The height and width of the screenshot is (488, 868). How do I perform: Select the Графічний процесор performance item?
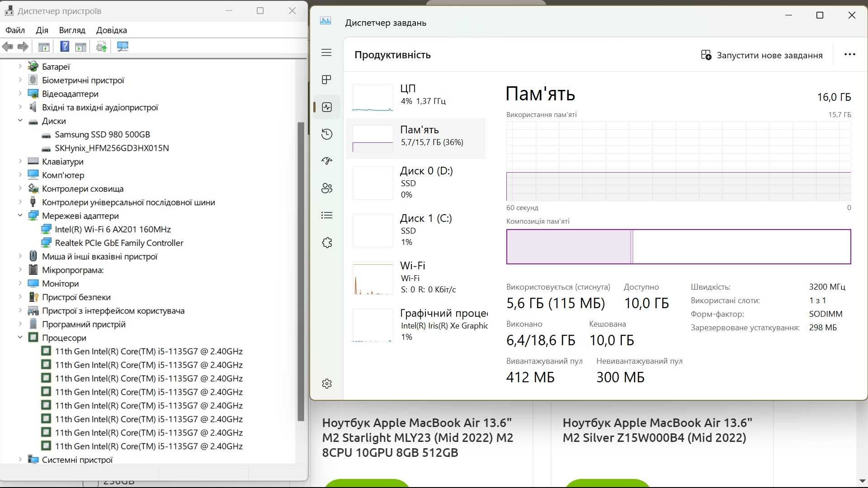coord(416,325)
